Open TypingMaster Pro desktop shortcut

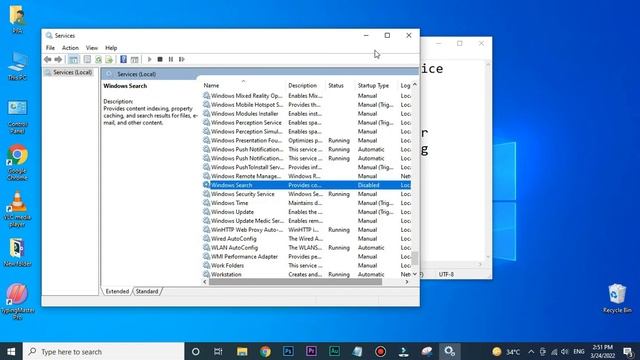pos(18,301)
